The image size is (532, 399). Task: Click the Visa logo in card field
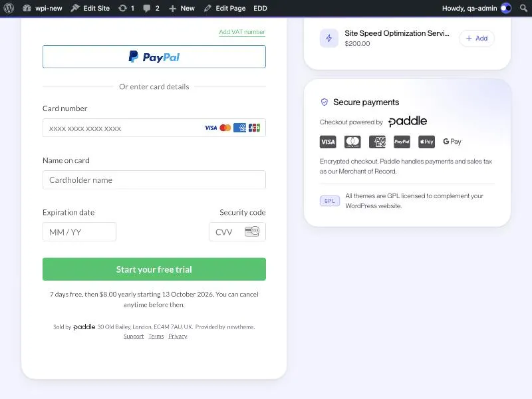pos(211,128)
